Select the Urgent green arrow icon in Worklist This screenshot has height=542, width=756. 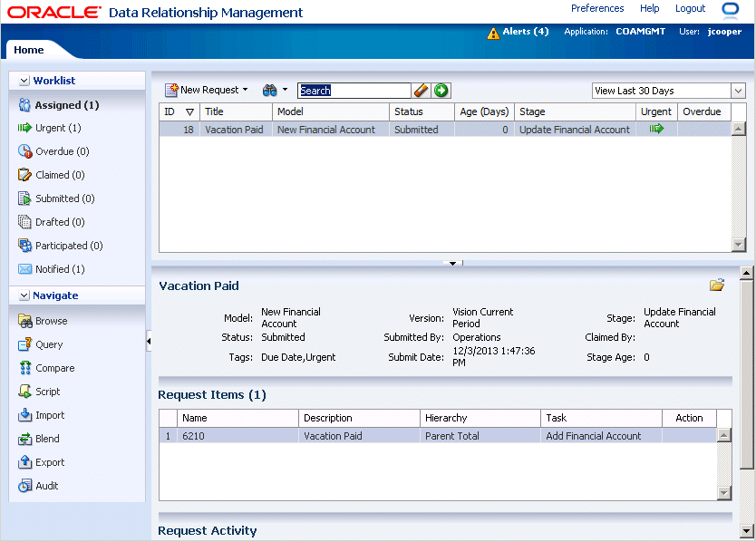click(x=24, y=128)
